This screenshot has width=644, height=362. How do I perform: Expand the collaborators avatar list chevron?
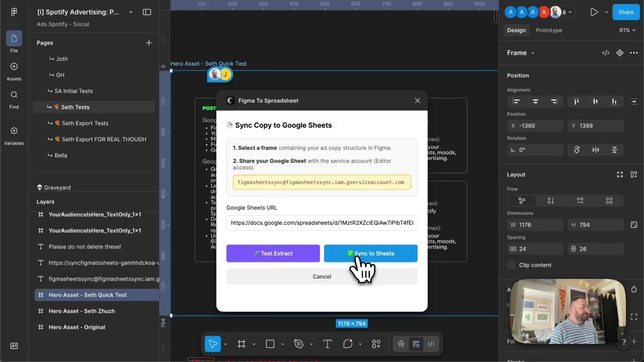[570, 12]
